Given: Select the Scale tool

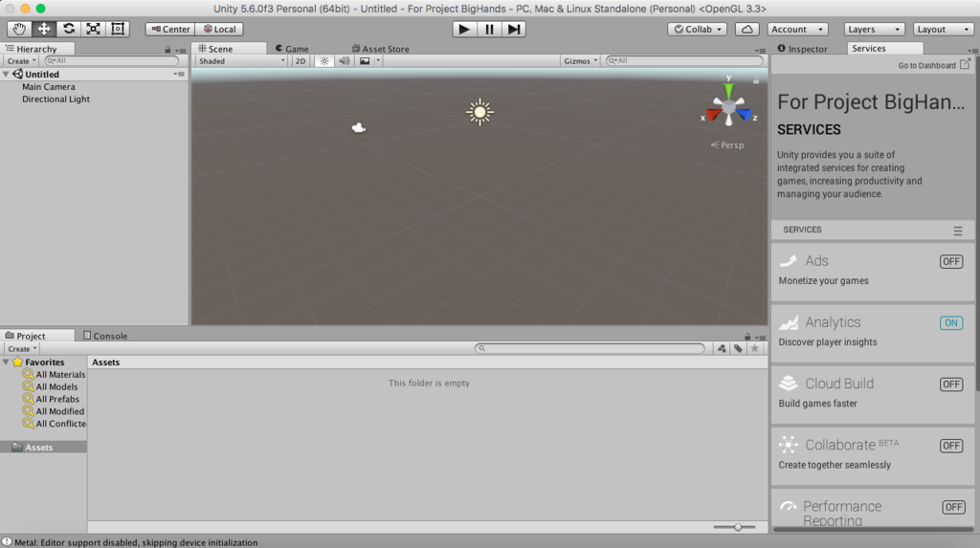Looking at the screenshot, I should click(x=93, y=30).
